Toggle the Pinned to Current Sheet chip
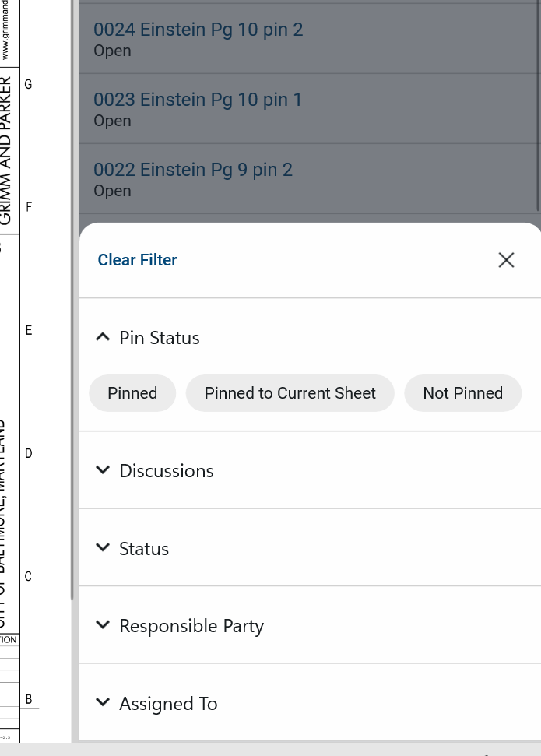The width and height of the screenshot is (541, 756). (290, 393)
